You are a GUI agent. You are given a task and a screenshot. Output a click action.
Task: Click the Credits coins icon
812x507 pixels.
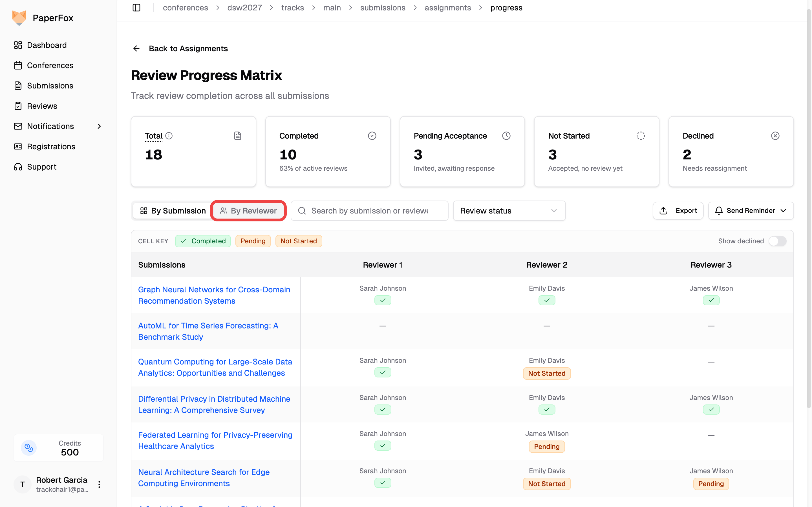pyautogui.click(x=29, y=448)
